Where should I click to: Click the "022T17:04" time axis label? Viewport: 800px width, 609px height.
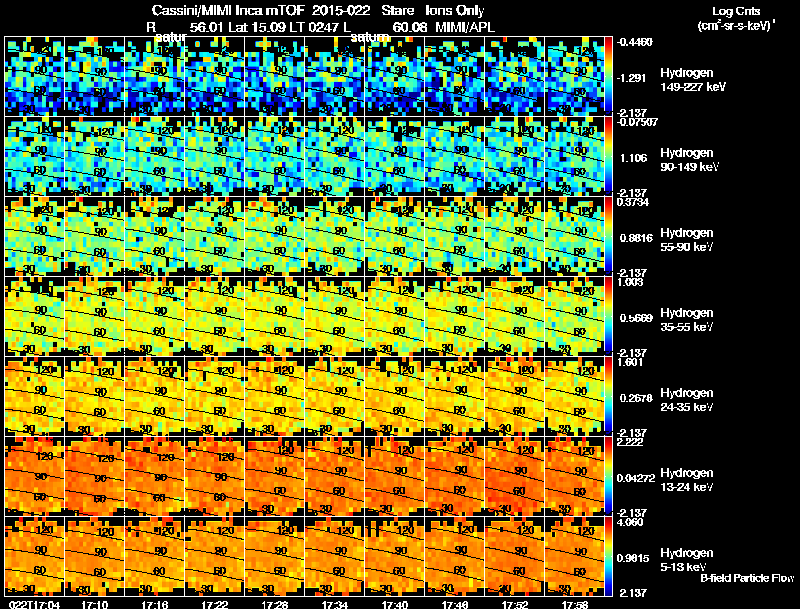[x=35, y=604]
